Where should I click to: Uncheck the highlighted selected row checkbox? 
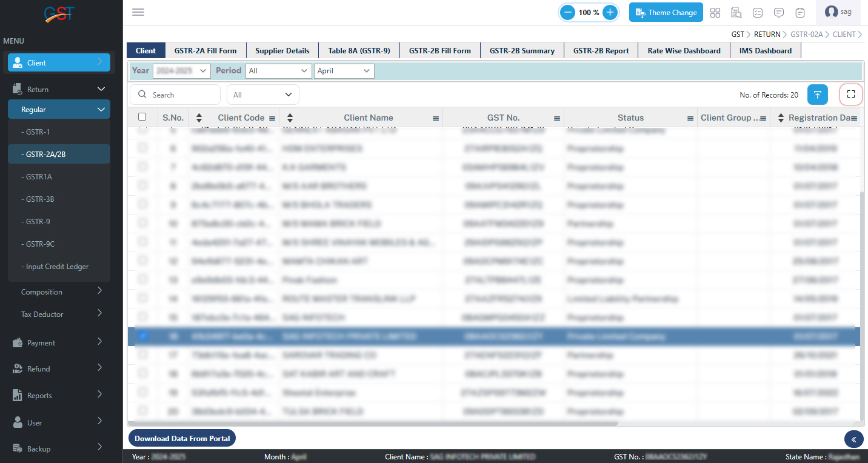142,336
